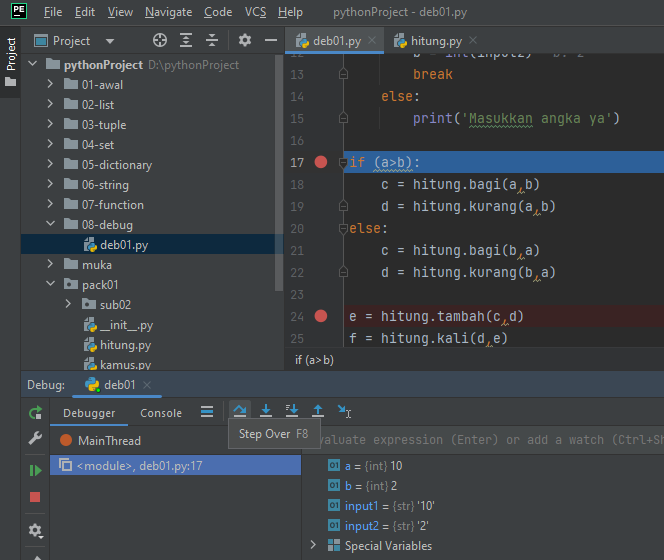Viewport: 664px width, 560px height.
Task: Fold the if block at line 17
Action: 343,162
